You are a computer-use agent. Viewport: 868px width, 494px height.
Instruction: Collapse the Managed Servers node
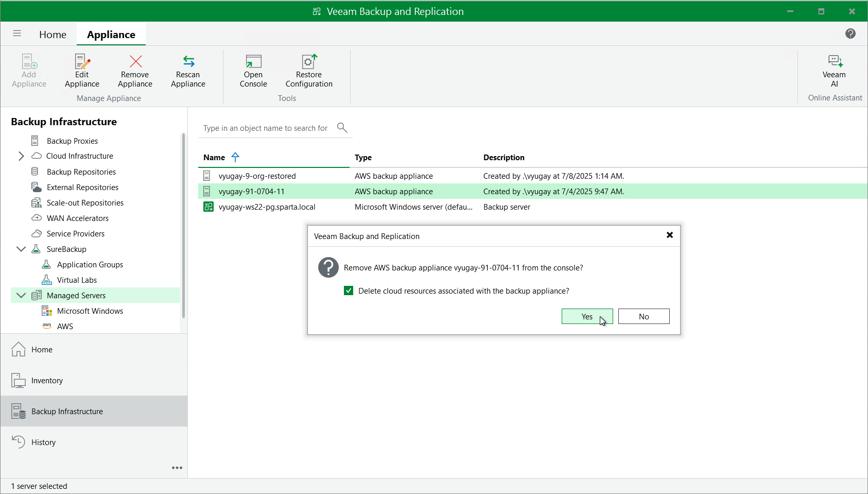[21, 296]
